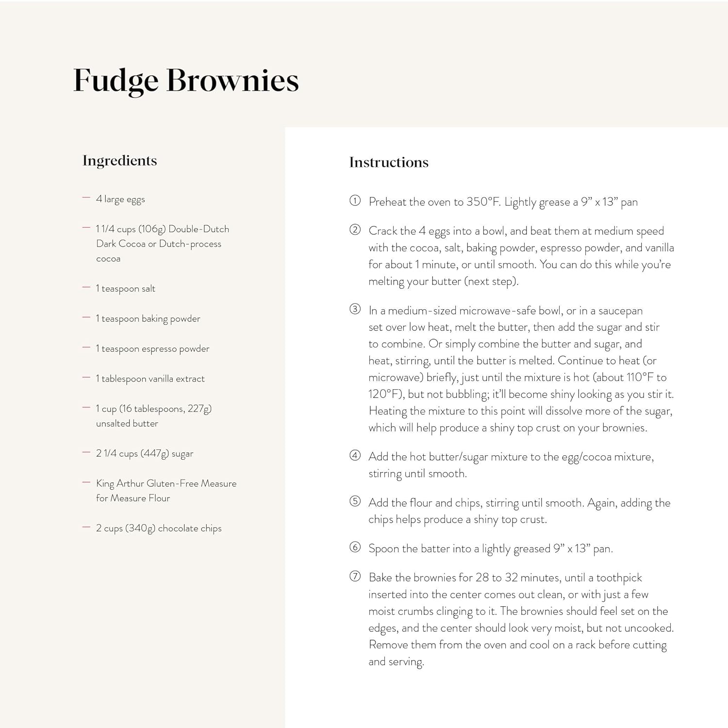Click the Fudge Brownies title

tap(186, 80)
